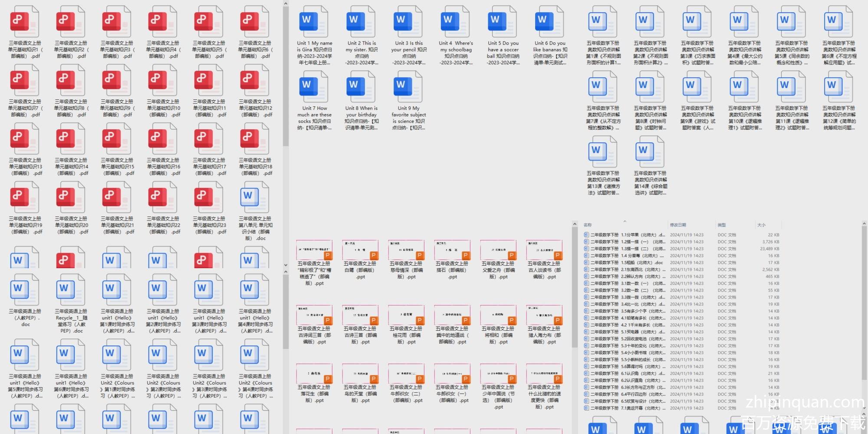
Task: Select the 五年级语文上册 落花生 presentation
Action: click(x=314, y=374)
